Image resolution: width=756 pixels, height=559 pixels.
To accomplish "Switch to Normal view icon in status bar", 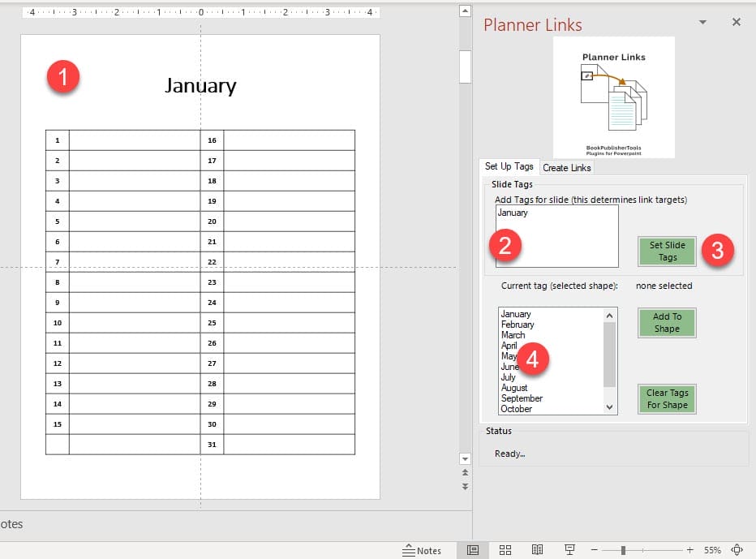I will (x=472, y=550).
